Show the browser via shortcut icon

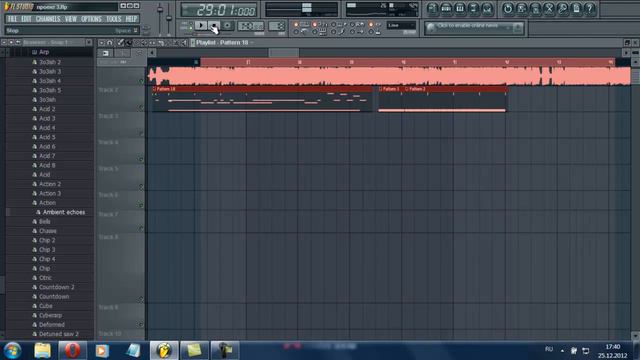[x=473, y=9]
